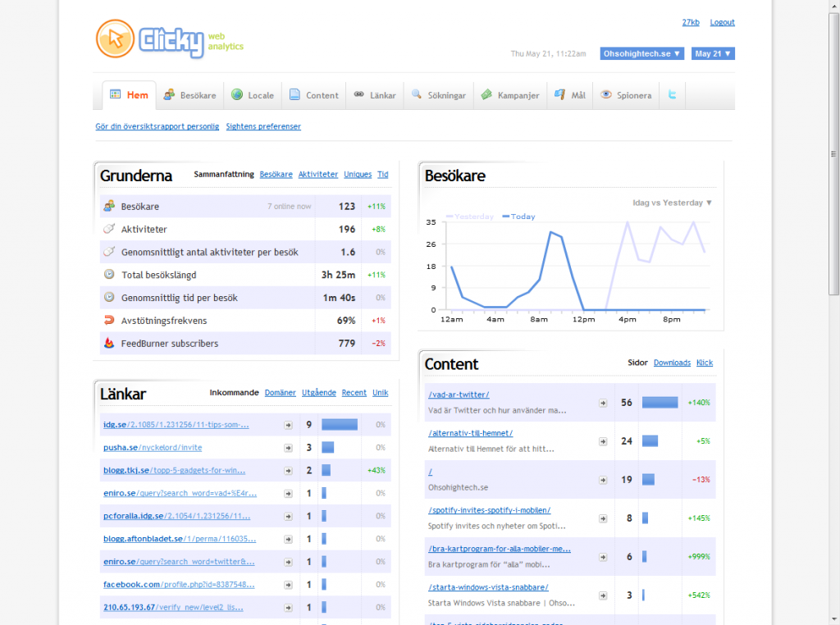Click the arrow icon for pcforalla.idg.se row

tap(288, 516)
